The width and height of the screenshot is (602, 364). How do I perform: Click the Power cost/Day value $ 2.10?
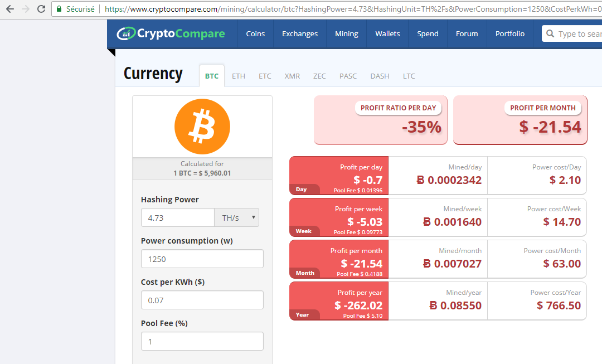(x=565, y=179)
